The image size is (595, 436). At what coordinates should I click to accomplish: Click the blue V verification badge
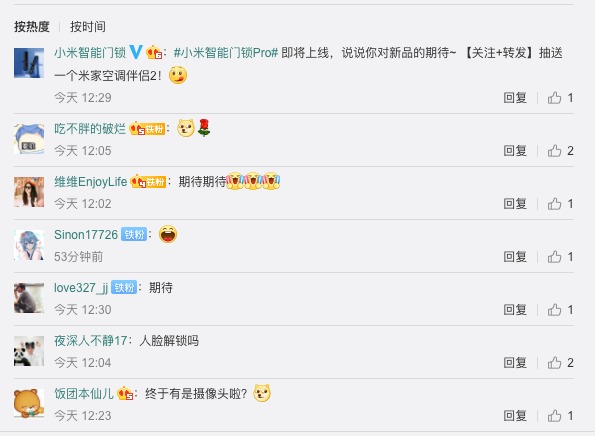pos(136,52)
